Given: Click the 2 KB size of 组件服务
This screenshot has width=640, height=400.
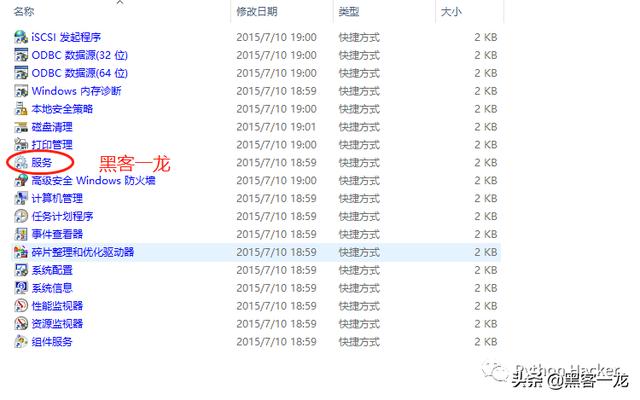Looking at the screenshot, I should [486, 342].
